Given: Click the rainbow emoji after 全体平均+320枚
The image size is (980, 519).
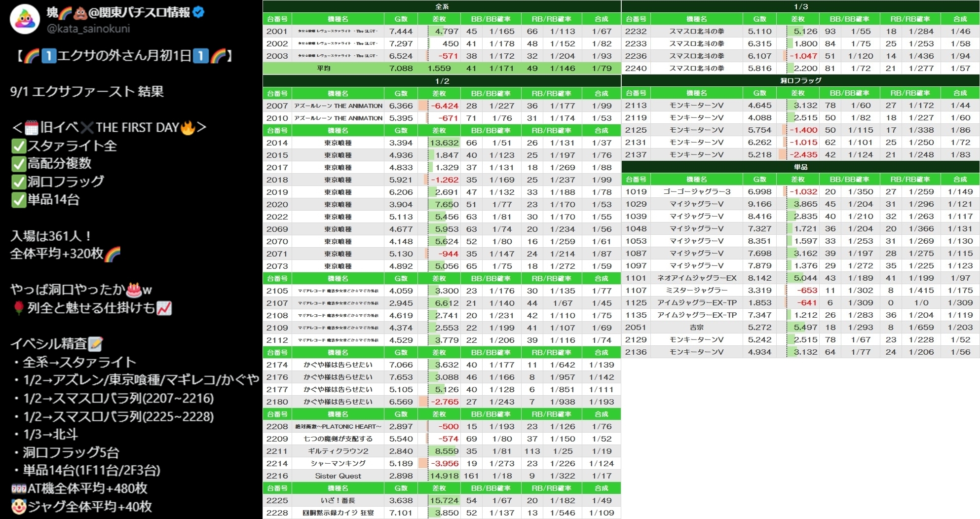Looking at the screenshot, I should click(113, 254).
